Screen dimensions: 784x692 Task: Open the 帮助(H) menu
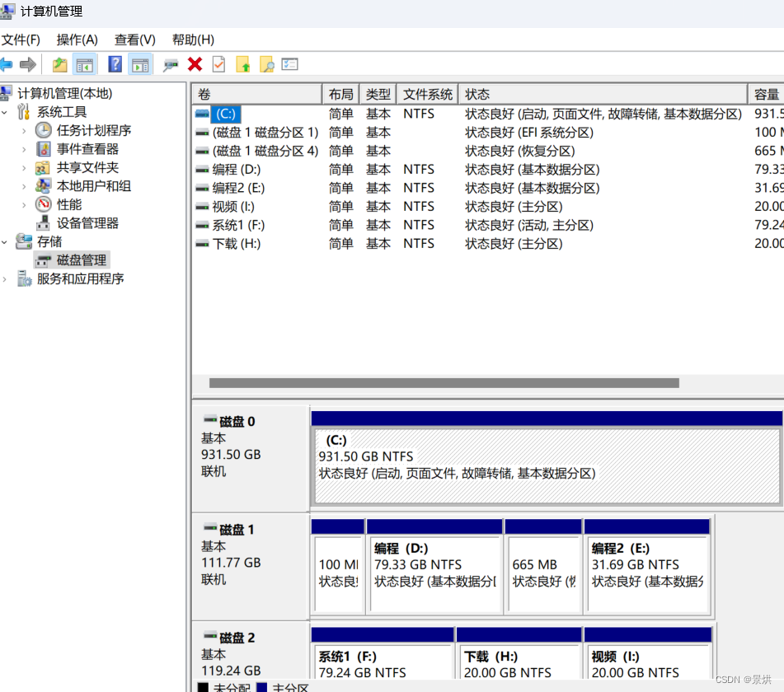(193, 40)
